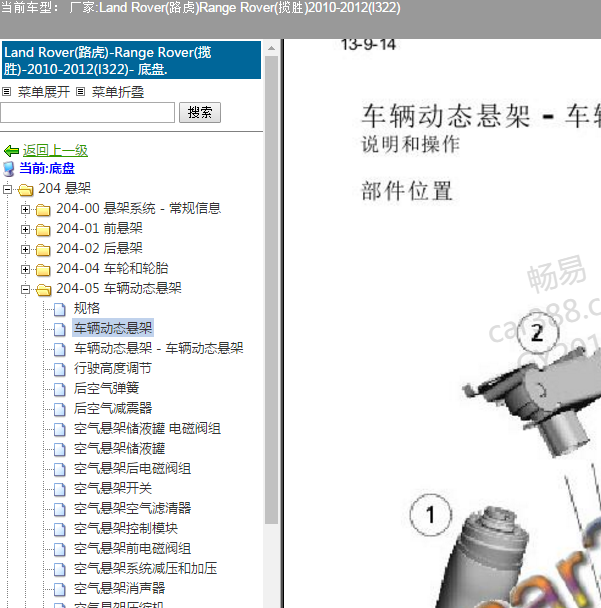Open the 空气悬架开关 document
The height and width of the screenshot is (608, 601).
tap(113, 489)
